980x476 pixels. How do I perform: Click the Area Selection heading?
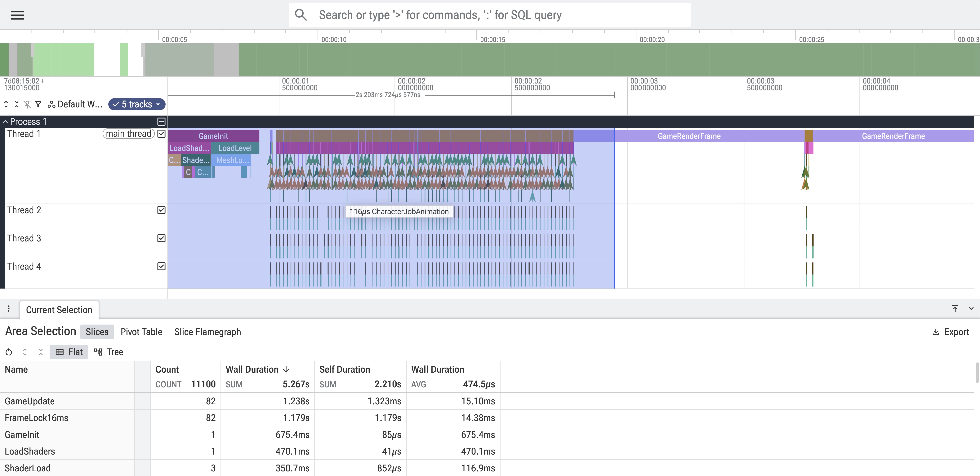click(41, 331)
